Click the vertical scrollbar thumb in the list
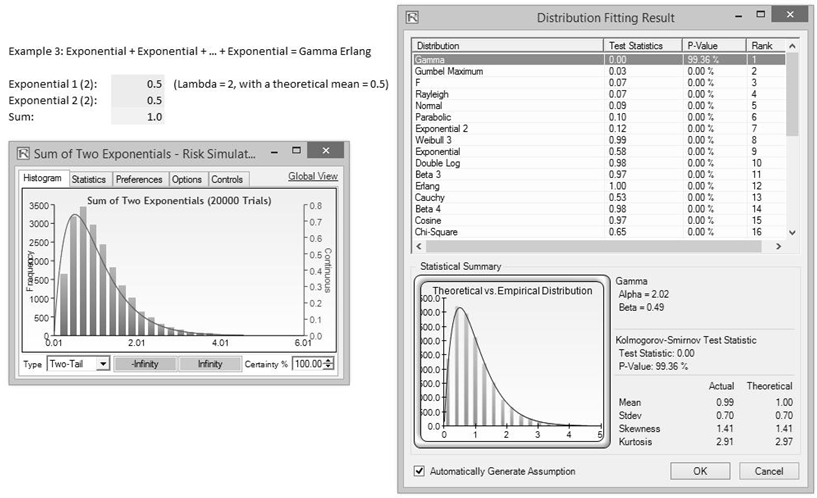 [x=792, y=94]
